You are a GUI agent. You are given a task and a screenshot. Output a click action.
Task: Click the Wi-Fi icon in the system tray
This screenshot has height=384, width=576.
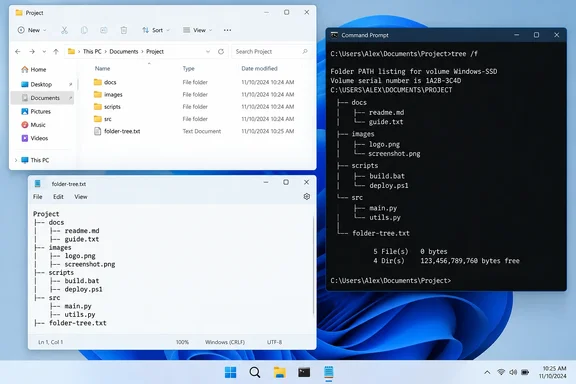(501, 372)
